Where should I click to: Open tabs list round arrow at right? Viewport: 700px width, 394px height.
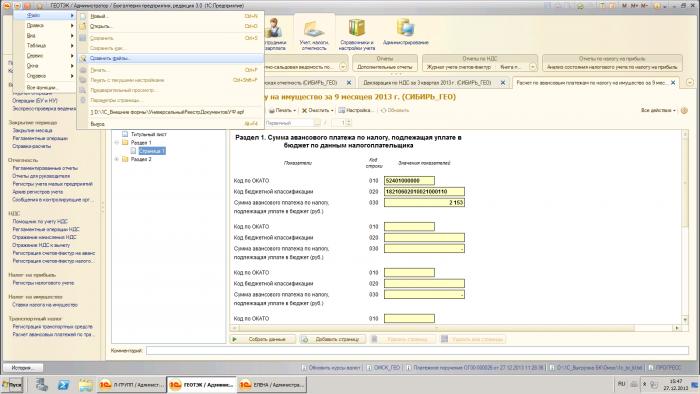tap(690, 83)
